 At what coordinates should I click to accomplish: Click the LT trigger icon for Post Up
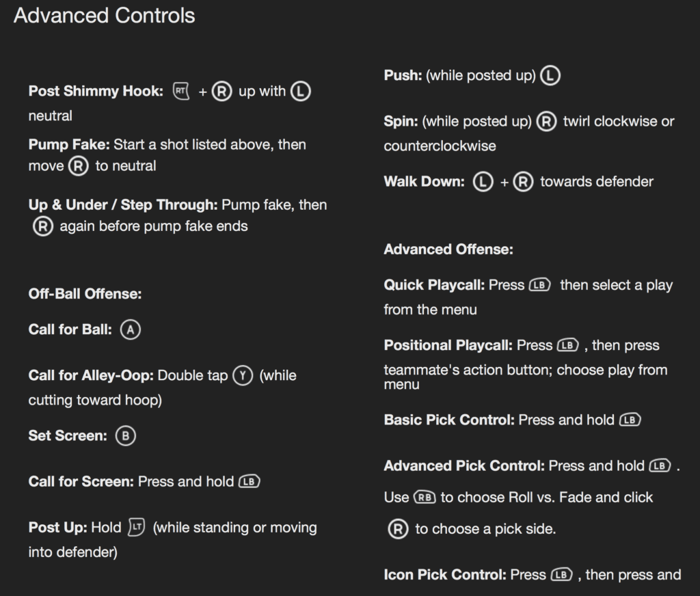tap(137, 528)
